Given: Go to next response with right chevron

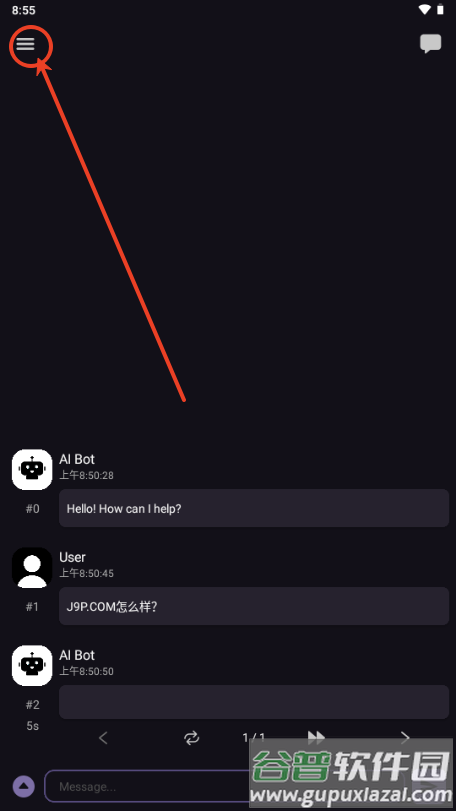Looking at the screenshot, I should [x=405, y=738].
